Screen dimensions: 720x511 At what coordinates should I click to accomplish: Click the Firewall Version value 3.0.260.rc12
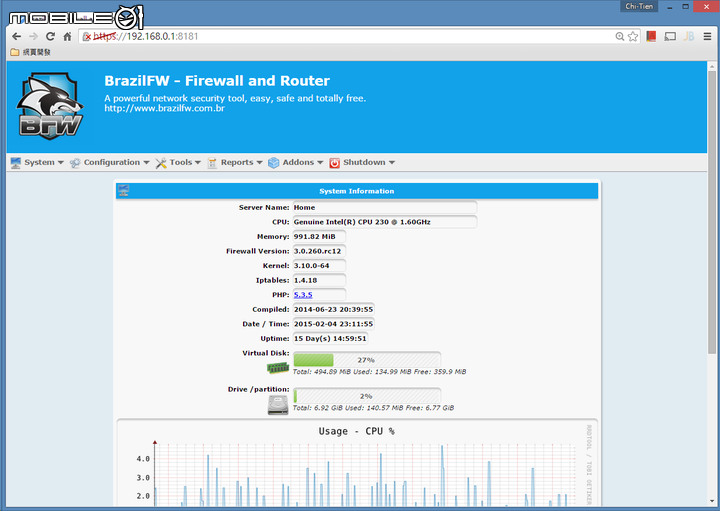point(319,251)
